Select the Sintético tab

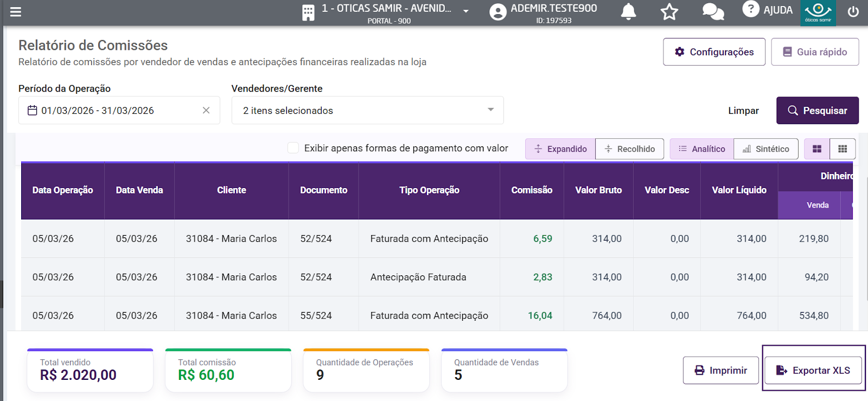click(x=766, y=149)
